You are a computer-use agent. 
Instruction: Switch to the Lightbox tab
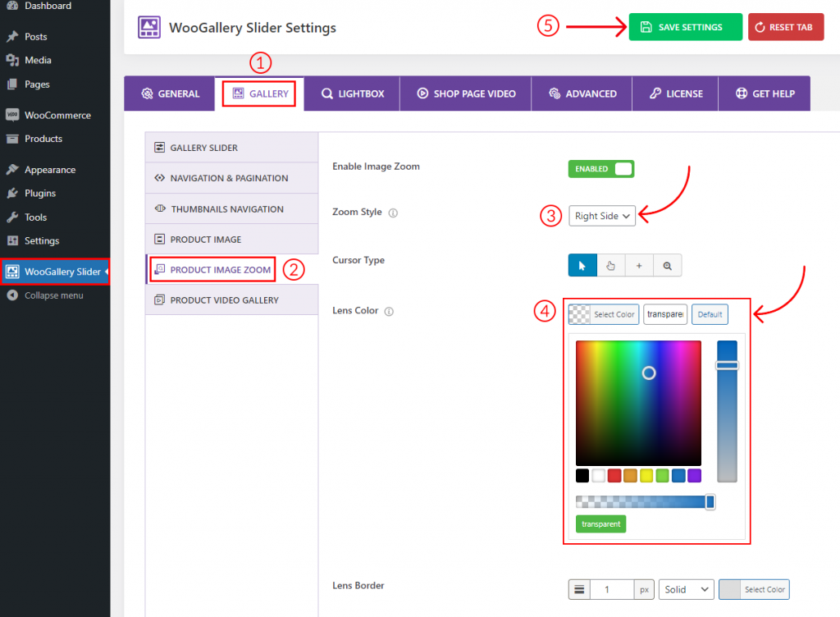352,94
